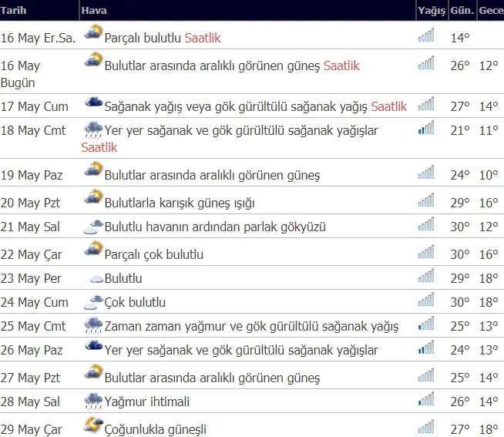Screen dimensions: 504x437
Task: Select the '16 May Er.Sa.' date cell
Action: pyautogui.click(x=38, y=38)
